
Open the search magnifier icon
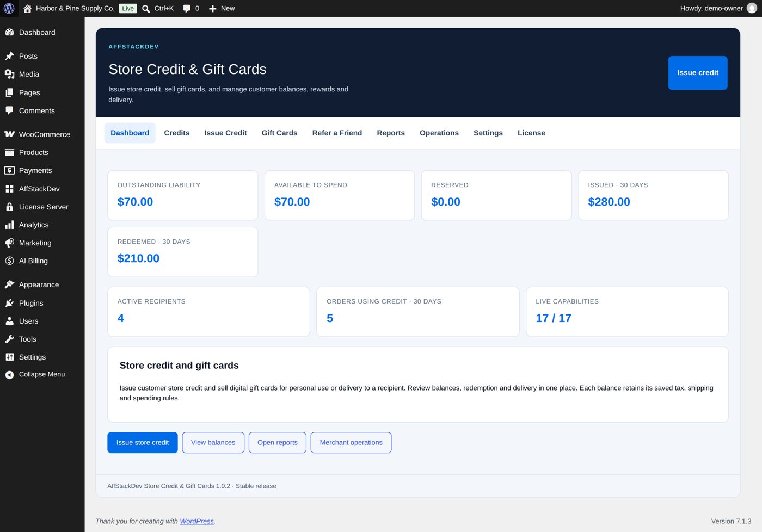[146, 9]
